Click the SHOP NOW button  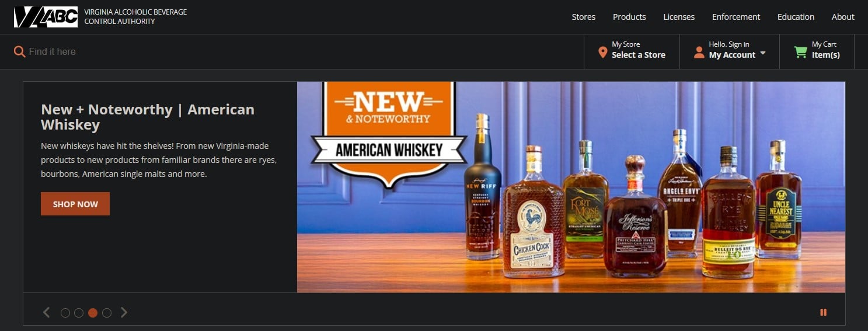(x=75, y=204)
